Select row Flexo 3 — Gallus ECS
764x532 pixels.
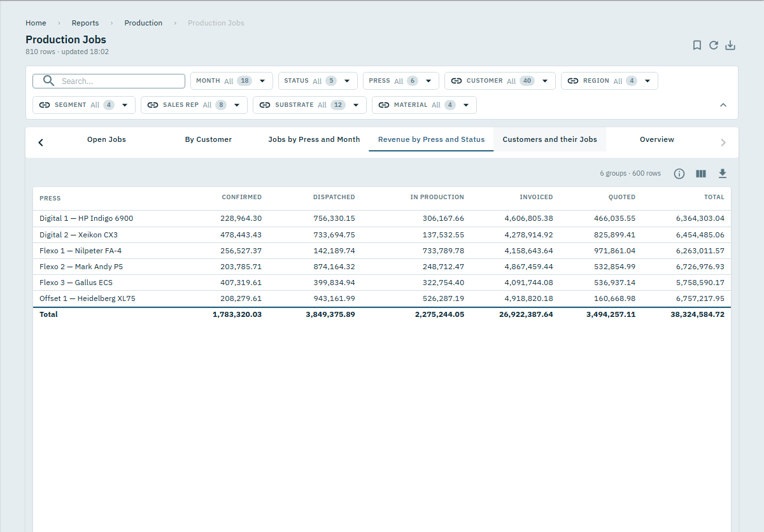tap(382, 283)
